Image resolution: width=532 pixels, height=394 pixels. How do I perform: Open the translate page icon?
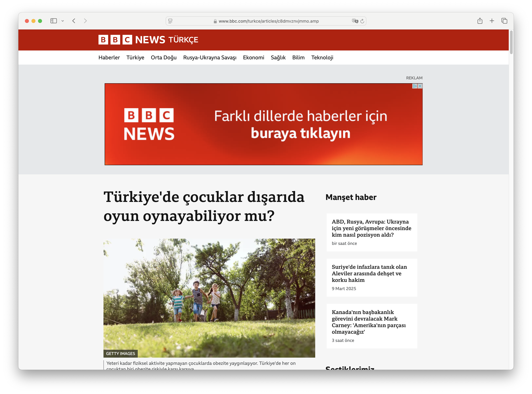click(355, 21)
